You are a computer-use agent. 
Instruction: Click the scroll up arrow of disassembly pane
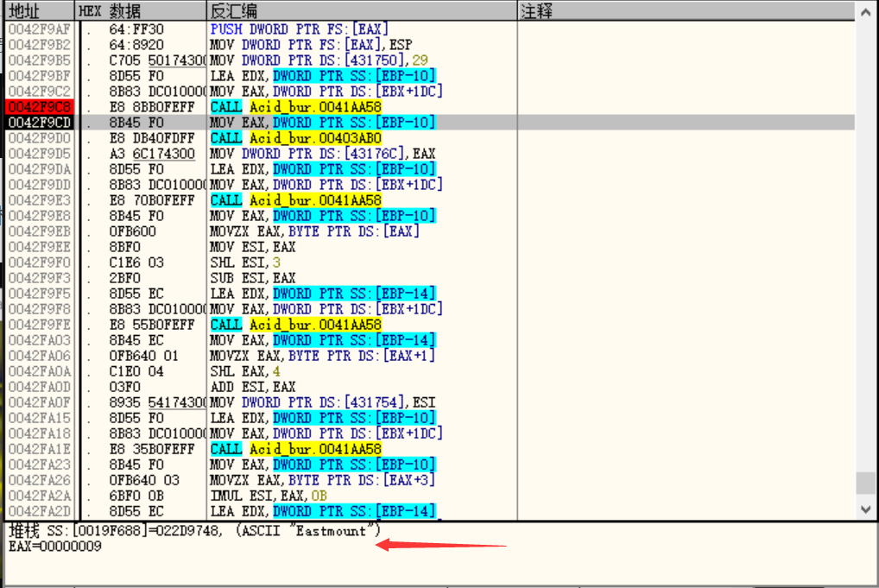click(865, 12)
